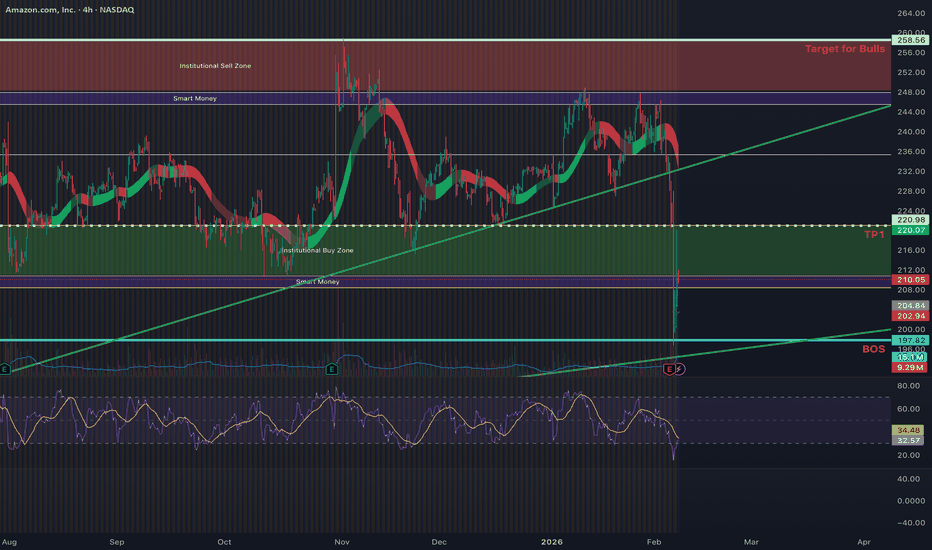Screen dimensions: 932x550
Task: Click the 'Nov' label on the time axis
Action: click(x=342, y=541)
